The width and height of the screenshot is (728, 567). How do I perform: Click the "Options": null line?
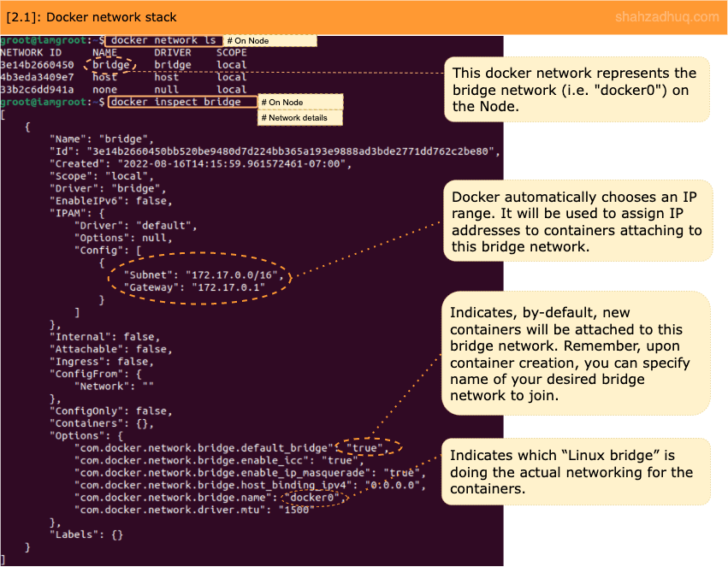point(123,238)
